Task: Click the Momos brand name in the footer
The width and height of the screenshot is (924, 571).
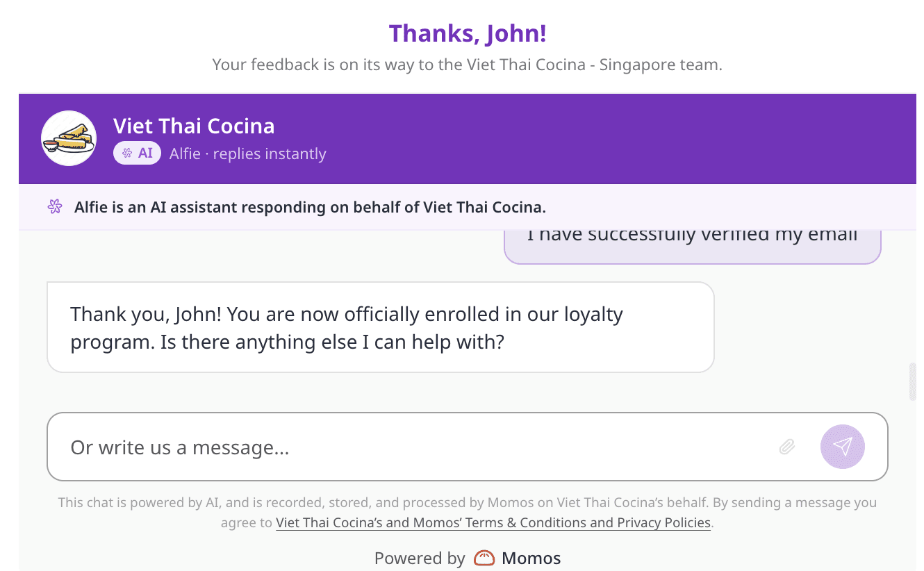Action: coord(531,558)
